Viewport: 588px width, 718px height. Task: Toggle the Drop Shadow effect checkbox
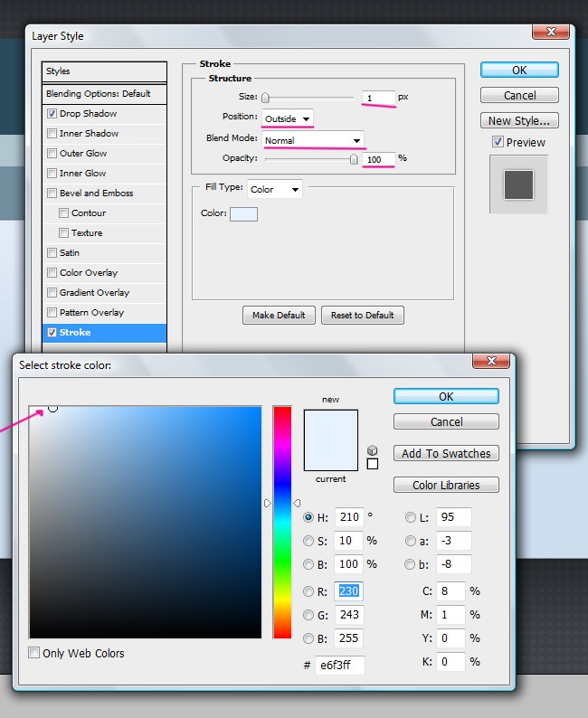(52, 114)
